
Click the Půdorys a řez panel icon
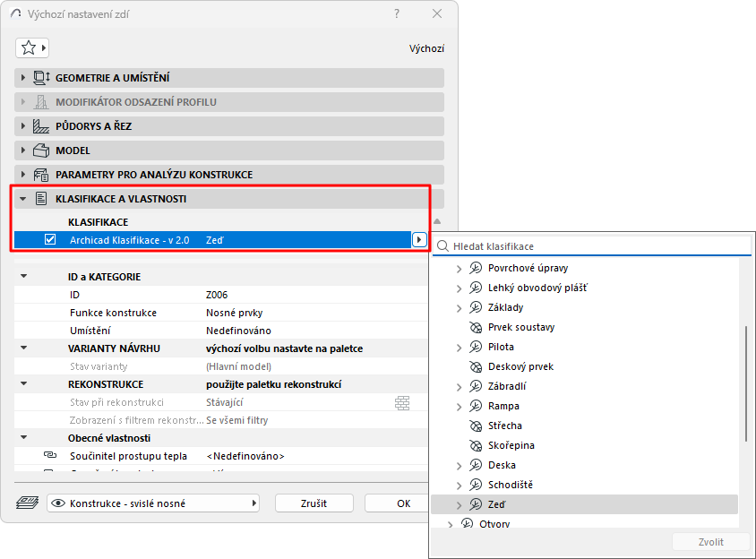(41, 126)
